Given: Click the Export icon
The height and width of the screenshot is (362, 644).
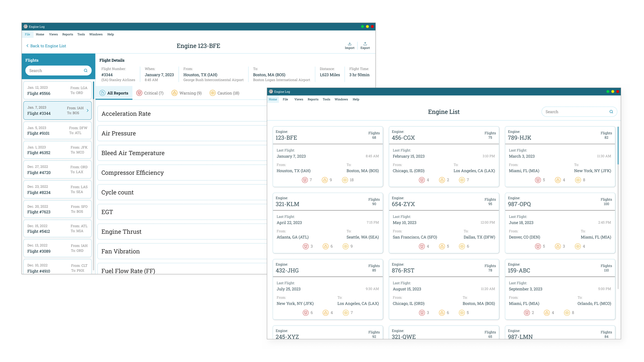Looking at the screenshot, I should click(x=365, y=44).
